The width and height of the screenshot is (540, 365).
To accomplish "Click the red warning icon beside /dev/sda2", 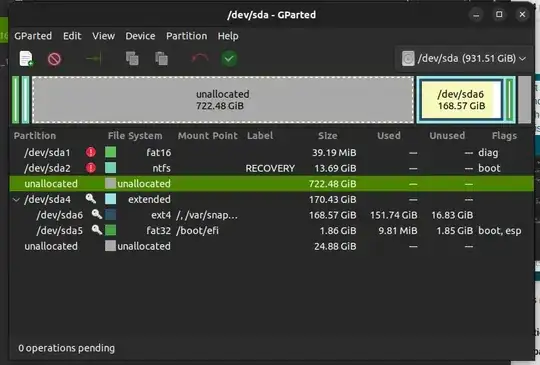I will (x=91, y=168).
